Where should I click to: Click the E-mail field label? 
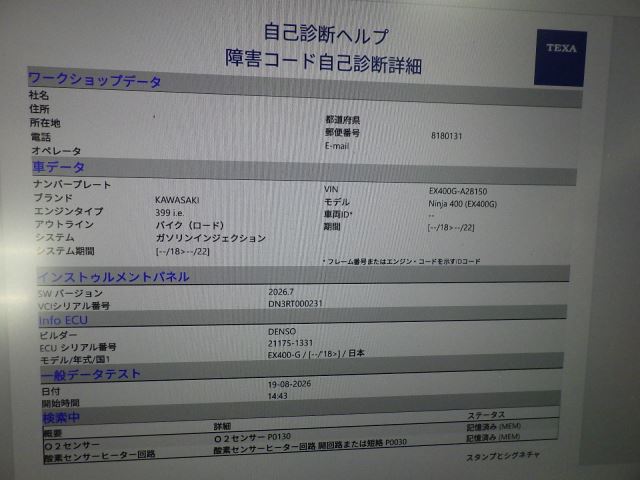coord(337,146)
